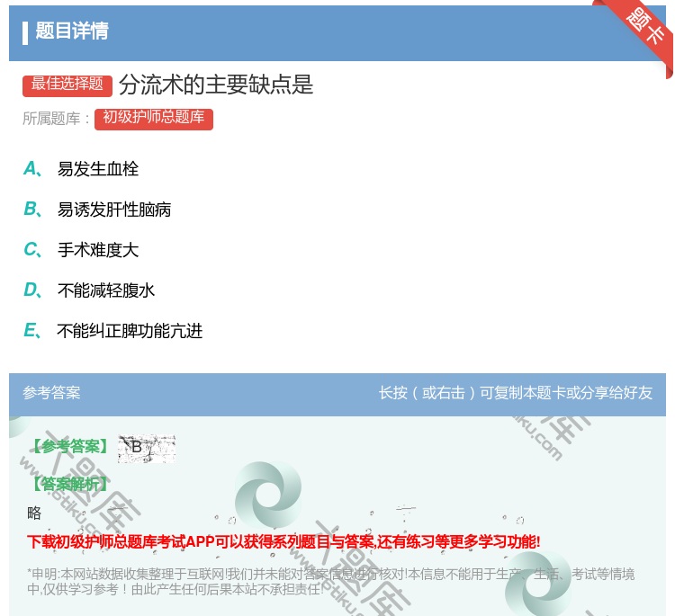Click the 长按（或右击）可复制本题卡 hint text
The image size is (675, 616).
point(516,393)
